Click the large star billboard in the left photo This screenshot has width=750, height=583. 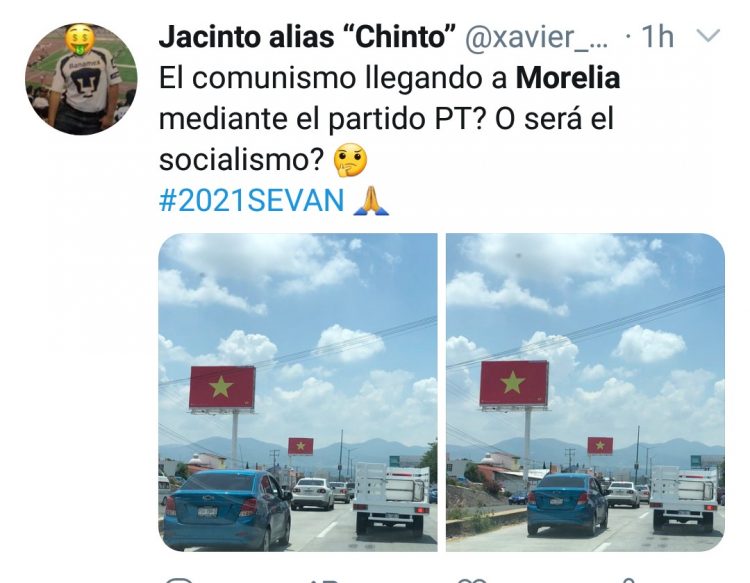click(222, 387)
